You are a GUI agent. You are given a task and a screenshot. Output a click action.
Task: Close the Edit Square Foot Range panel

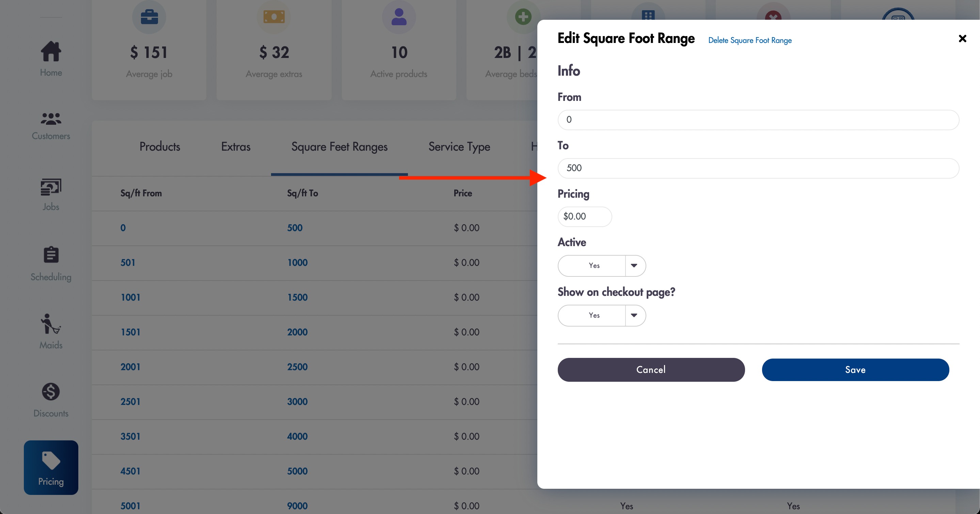[x=963, y=39]
